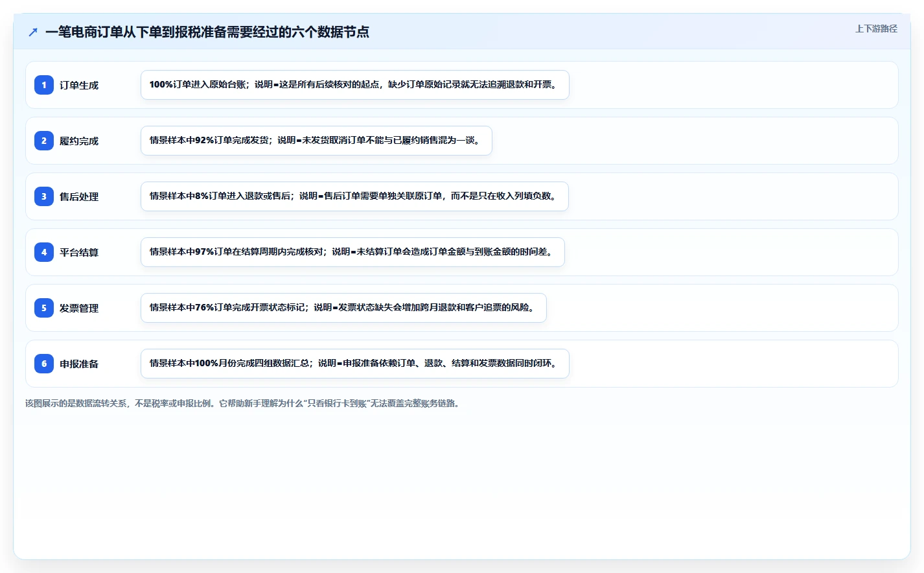Select the 上下游路径 label at top right
The image size is (924, 573).
[876, 29]
